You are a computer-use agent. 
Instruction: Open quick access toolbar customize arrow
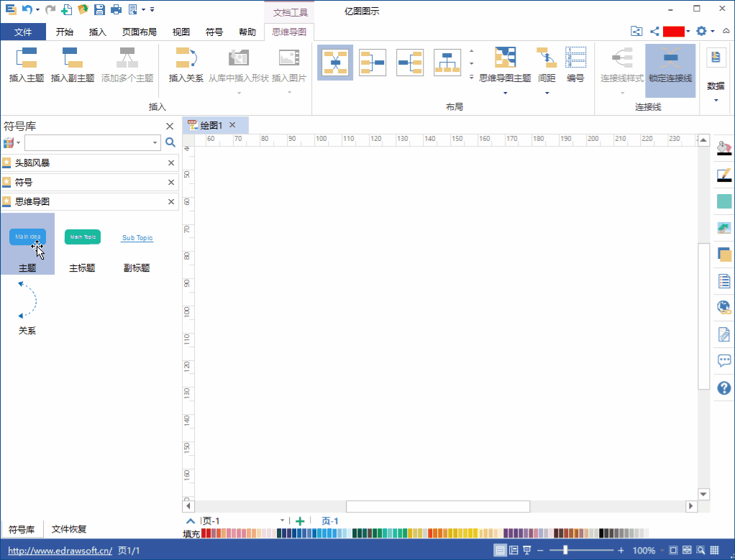click(152, 9)
